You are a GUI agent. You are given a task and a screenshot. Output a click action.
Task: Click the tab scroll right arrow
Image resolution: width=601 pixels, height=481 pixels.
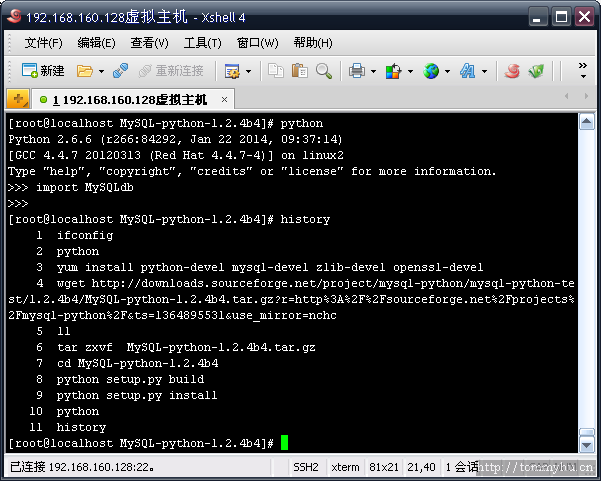pos(586,96)
